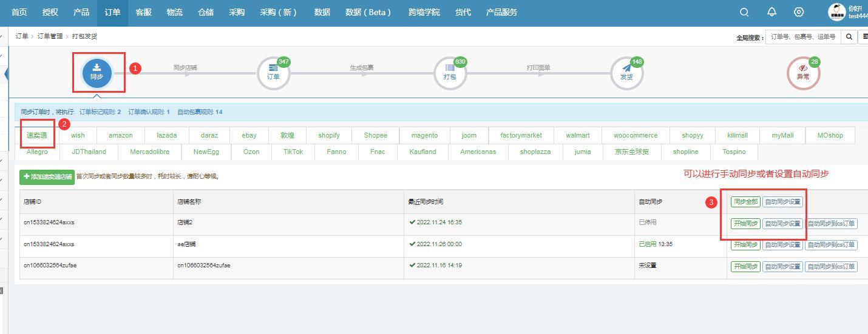Focus the 全局搜索 input field

(802, 37)
